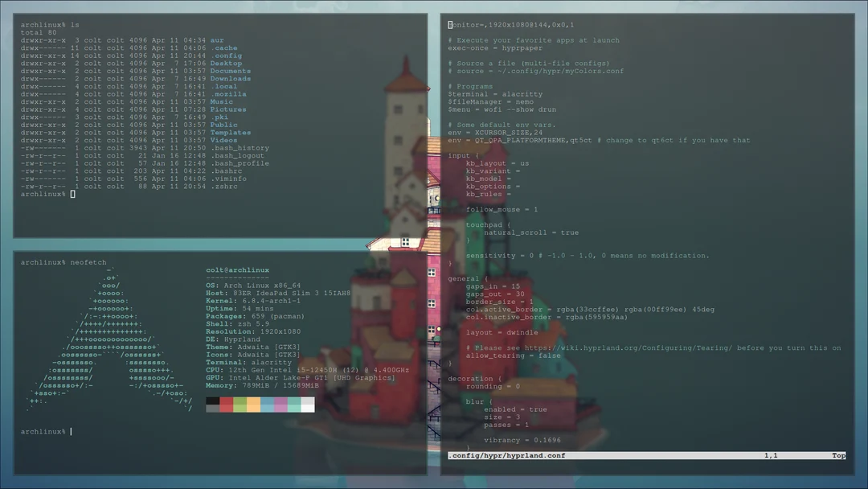This screenshot has width=868, height=489.
Task: Click the colt@archlinux neofetch header
Action: [240, 269]
